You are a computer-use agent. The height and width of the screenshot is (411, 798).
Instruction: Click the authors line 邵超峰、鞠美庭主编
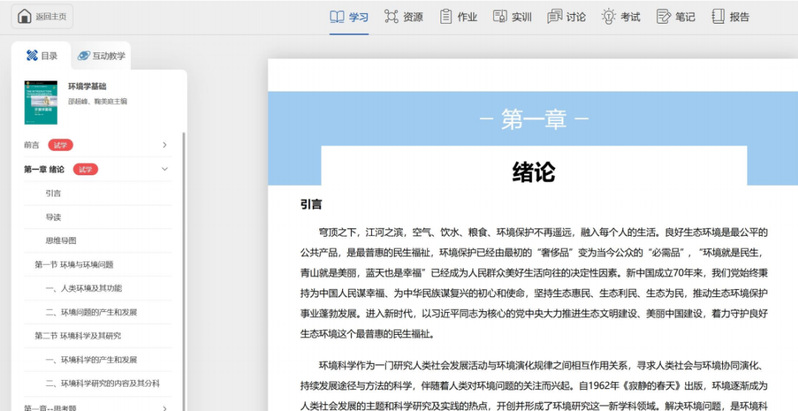point(98,101)
